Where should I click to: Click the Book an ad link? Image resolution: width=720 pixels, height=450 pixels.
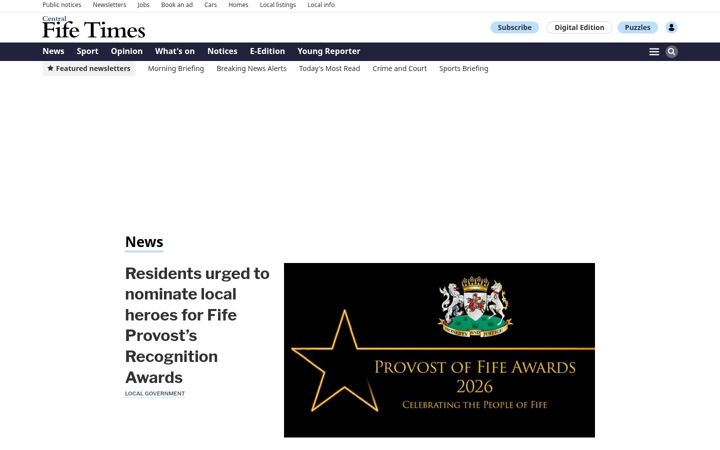177,5
